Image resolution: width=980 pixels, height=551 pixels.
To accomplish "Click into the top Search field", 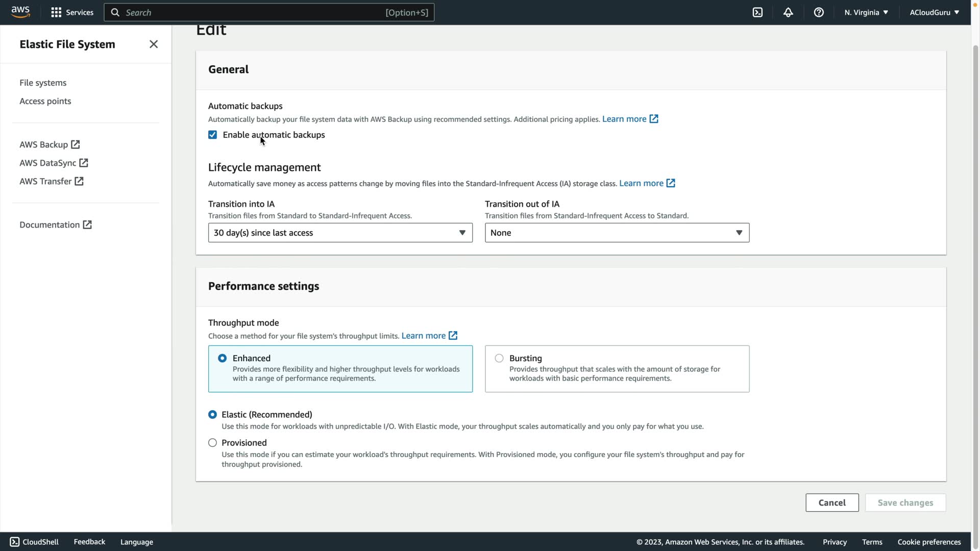I will click(255, 12).
